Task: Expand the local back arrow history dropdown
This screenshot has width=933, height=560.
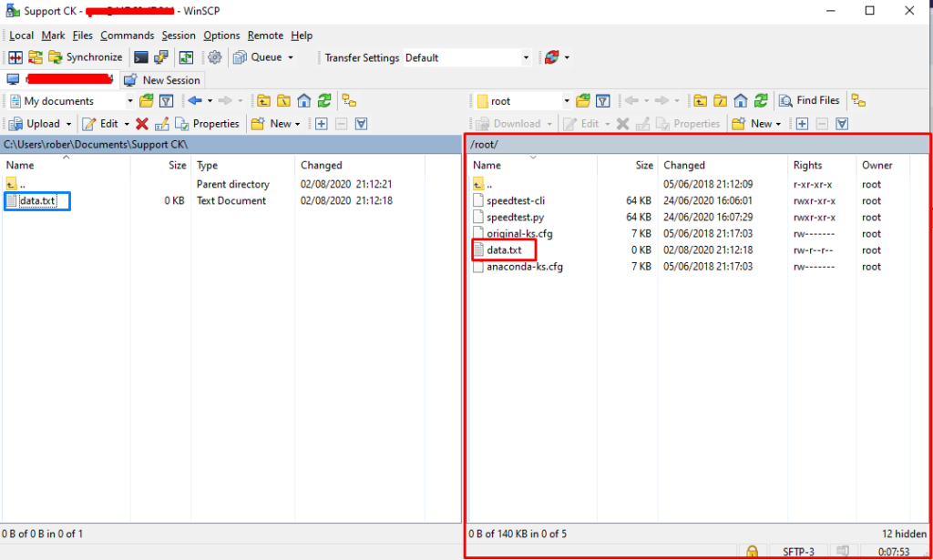Action: (210, 101)
